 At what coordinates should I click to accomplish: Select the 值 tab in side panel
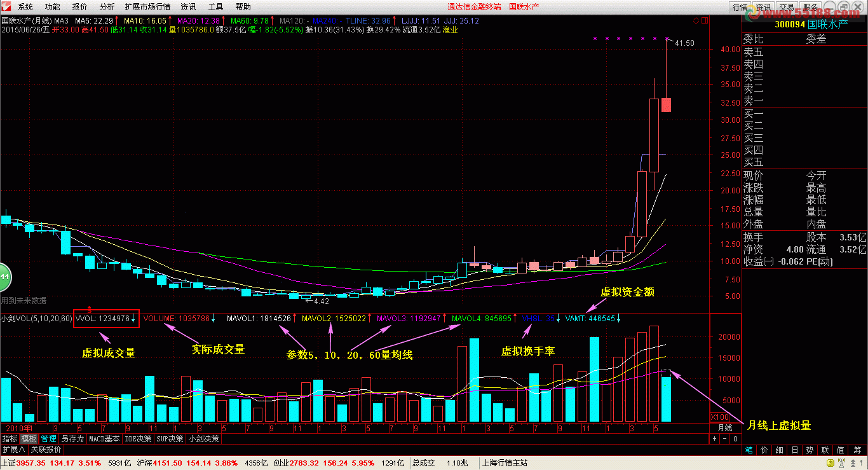(x=841, y=450)
